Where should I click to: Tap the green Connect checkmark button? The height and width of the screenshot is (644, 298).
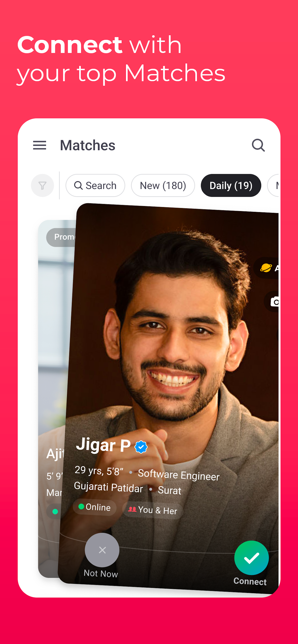pyautogui.click(x=251, y=558)
